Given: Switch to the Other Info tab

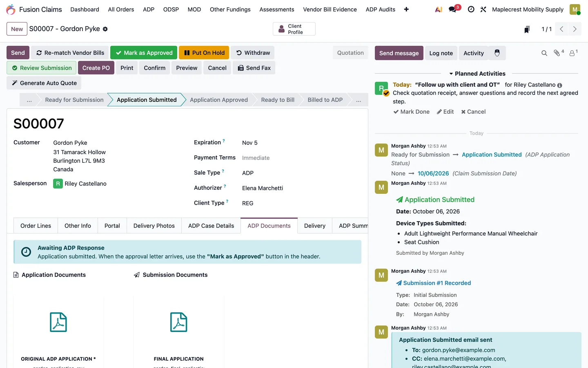Looking at the screenshot, I should (x=78, y=226).
